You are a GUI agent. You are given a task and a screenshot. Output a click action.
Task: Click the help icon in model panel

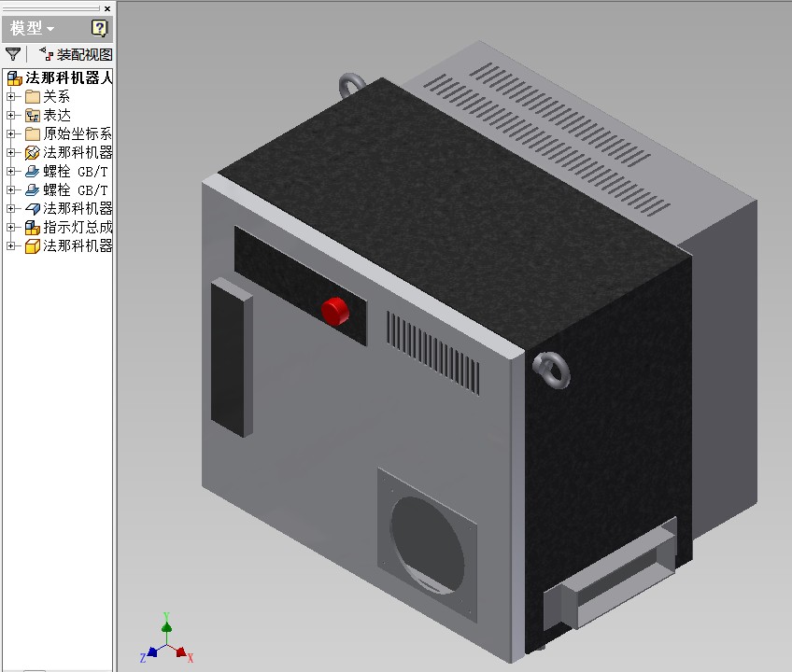pyautogui.click(x=99, y=28)
